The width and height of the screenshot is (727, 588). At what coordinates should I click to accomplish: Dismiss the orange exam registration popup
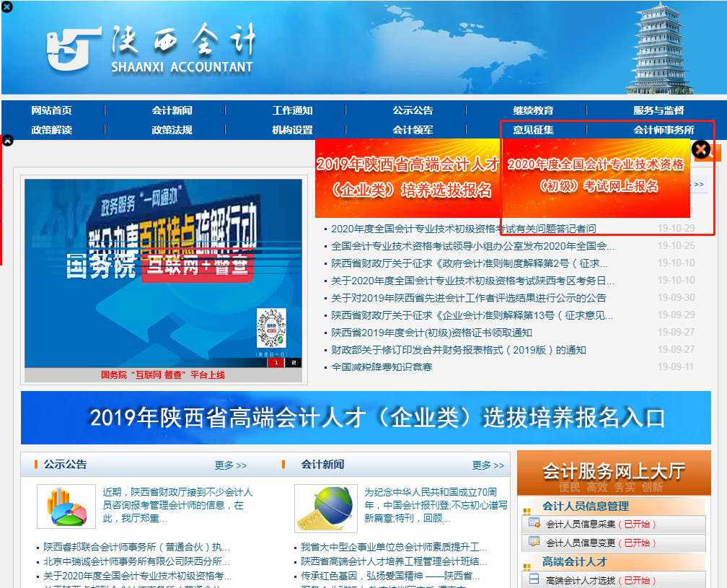[x=702, y=150]
